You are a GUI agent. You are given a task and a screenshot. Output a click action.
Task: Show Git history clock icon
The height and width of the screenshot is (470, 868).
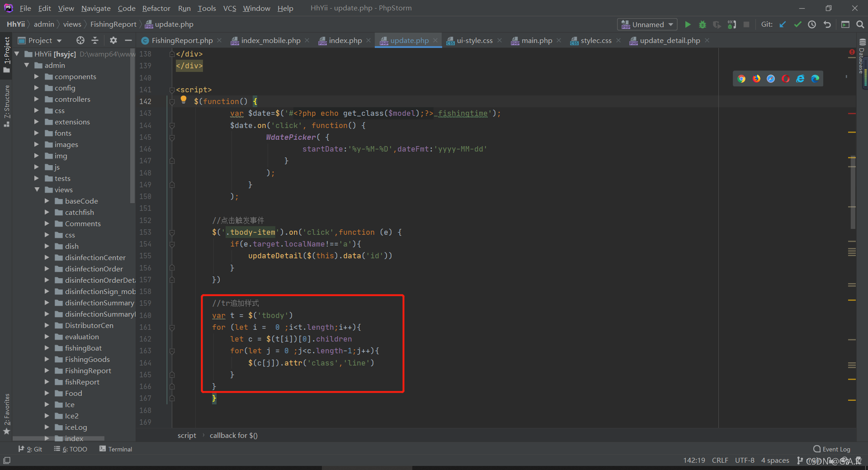point(812,24)
